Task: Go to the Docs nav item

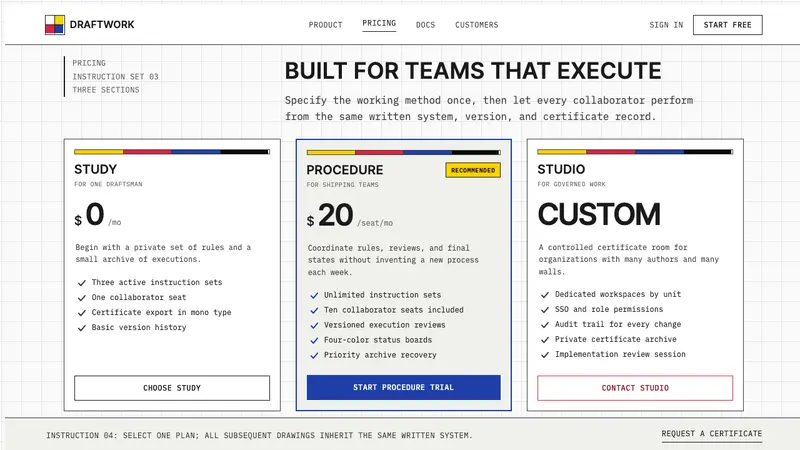Action: coord(426,24)
